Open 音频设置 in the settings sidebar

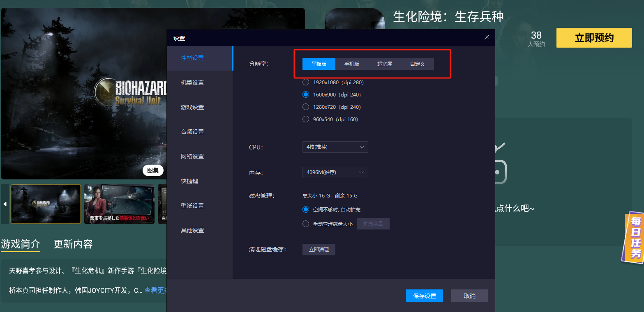(200, 132)
